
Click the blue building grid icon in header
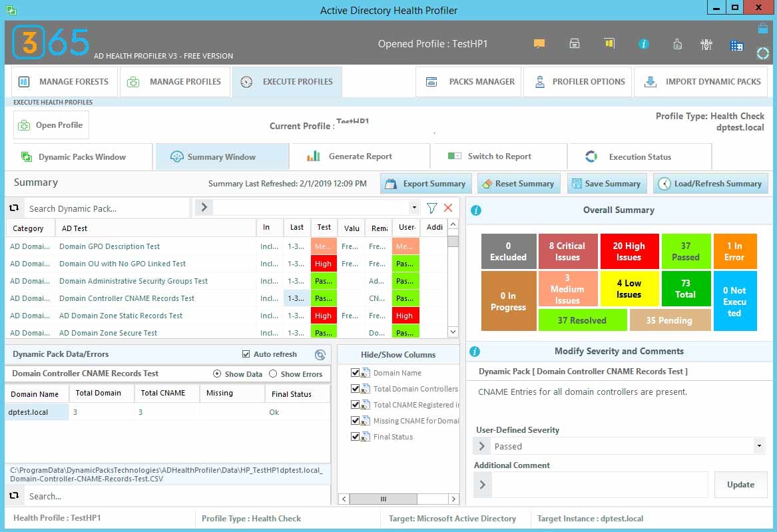pos(737,45)
